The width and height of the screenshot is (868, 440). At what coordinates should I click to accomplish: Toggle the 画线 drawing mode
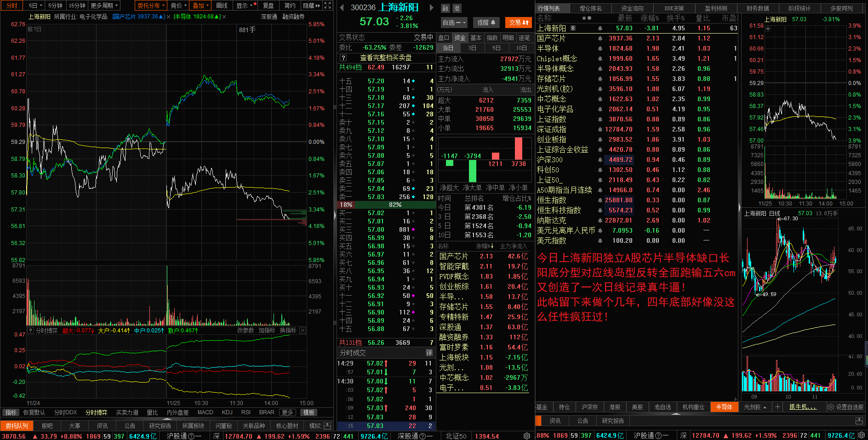click(222, 6)
